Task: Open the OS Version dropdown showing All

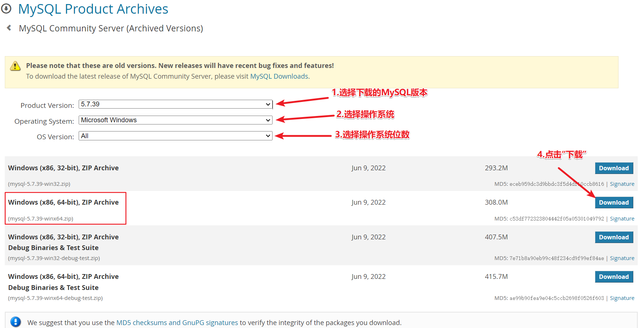Action: pyautogui.click(x=176, y=136)
